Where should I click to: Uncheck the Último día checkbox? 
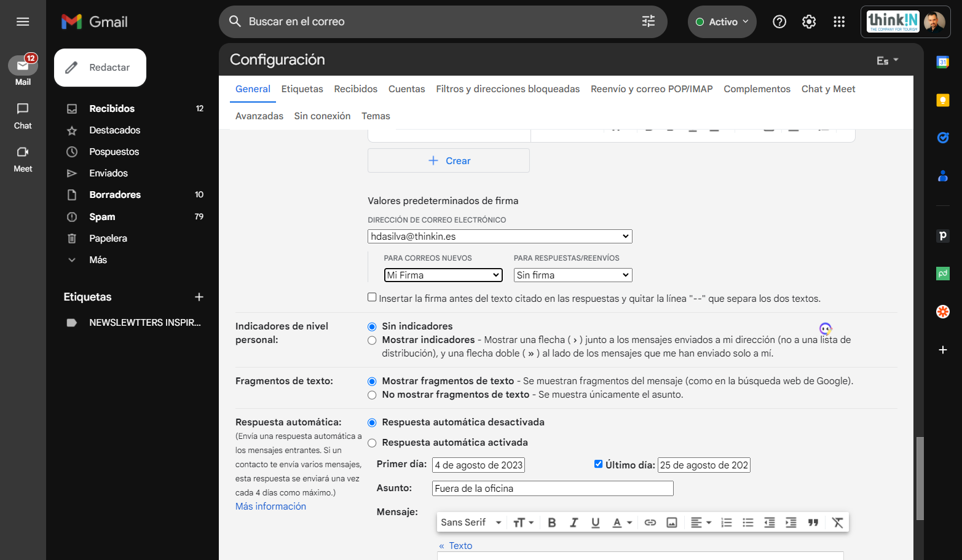tap(598, 464)
